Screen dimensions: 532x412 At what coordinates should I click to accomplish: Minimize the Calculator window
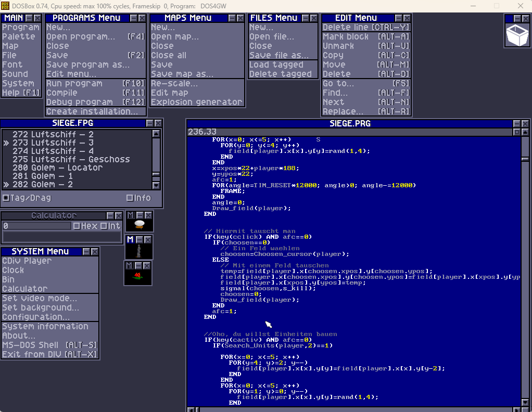[x=110, y=216]
